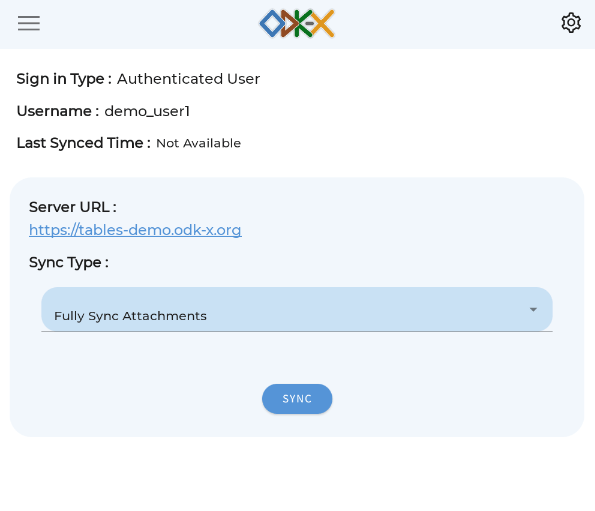The height and width of the screenshot is (511, 595).
Task: Click the Last Synced Time label
Action: 83,143
